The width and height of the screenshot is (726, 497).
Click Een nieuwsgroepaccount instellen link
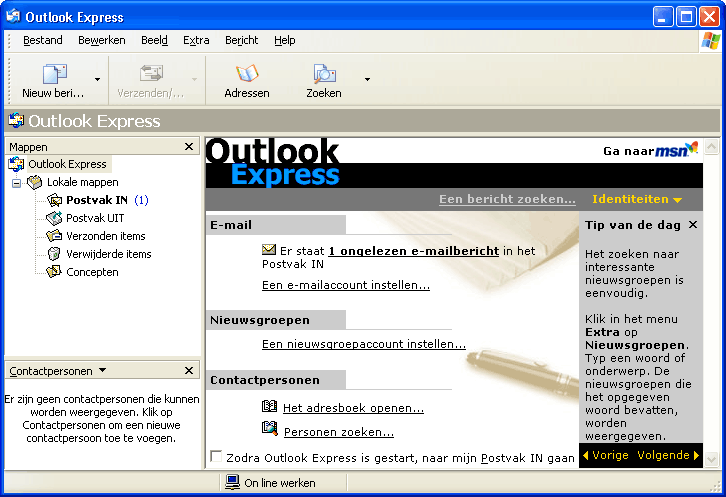click(x=364, y=345)
